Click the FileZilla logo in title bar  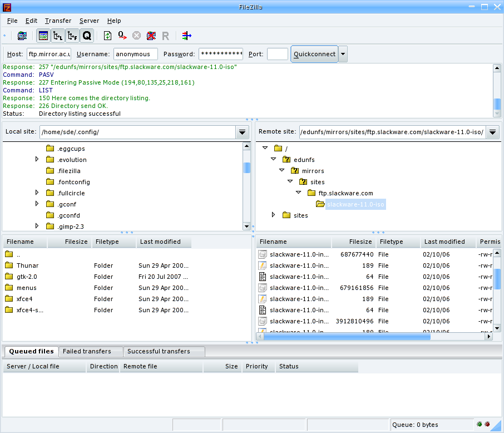tap(7, 7)
